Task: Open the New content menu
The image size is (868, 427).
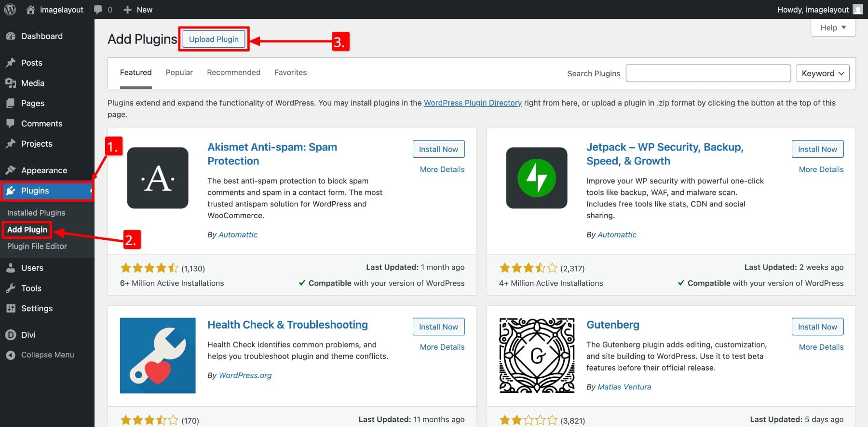Action: pos(138,10)
